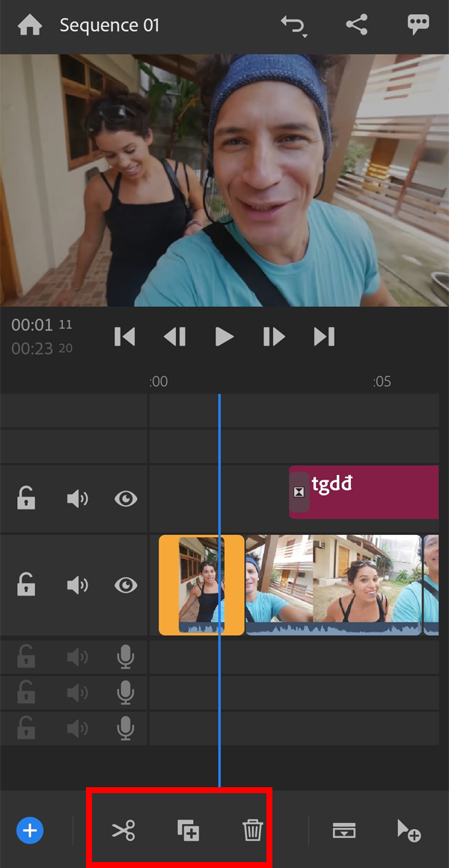Hide the main video track with eye
Image resolution: width=449 pixels, height=868 pixels.
126,584
